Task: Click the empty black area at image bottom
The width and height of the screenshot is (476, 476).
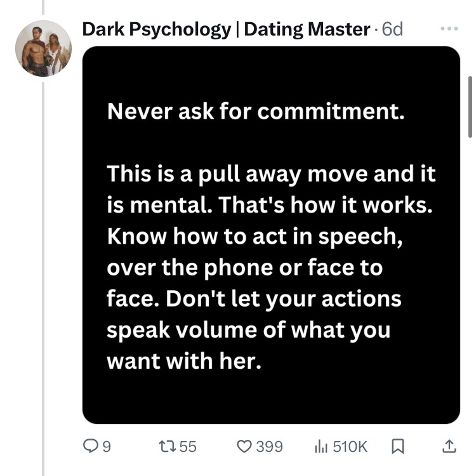Action: [271, 400]
